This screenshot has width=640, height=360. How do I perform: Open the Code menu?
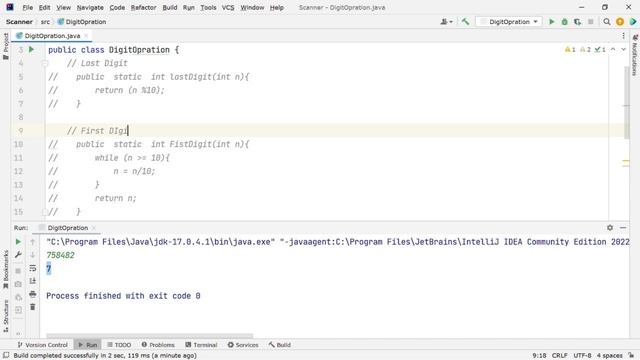[x=117, y=7]
